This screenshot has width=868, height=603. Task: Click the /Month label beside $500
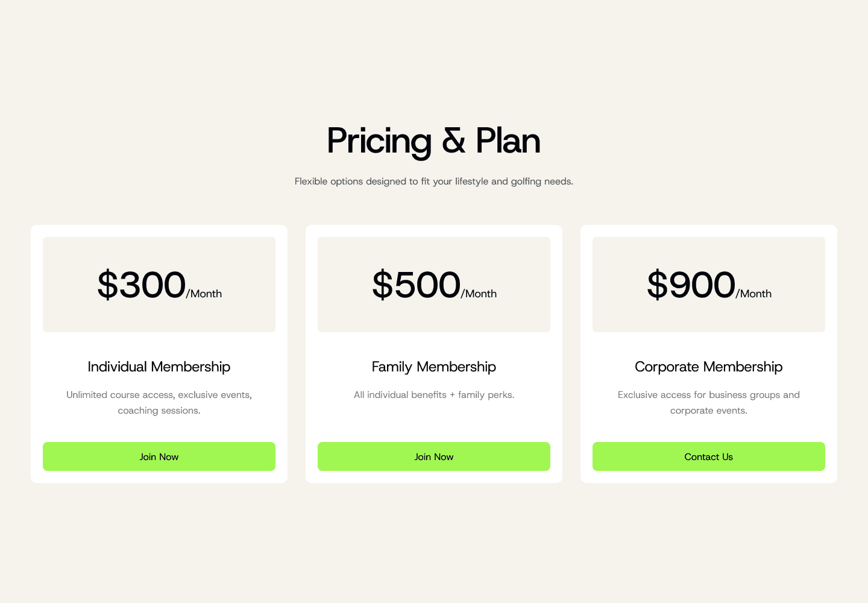(479, 294)
